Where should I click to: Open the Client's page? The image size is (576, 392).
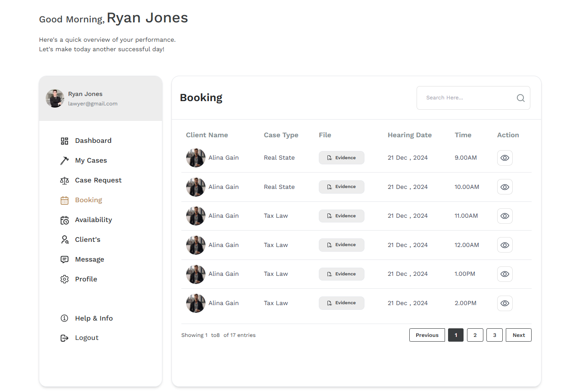87,240
